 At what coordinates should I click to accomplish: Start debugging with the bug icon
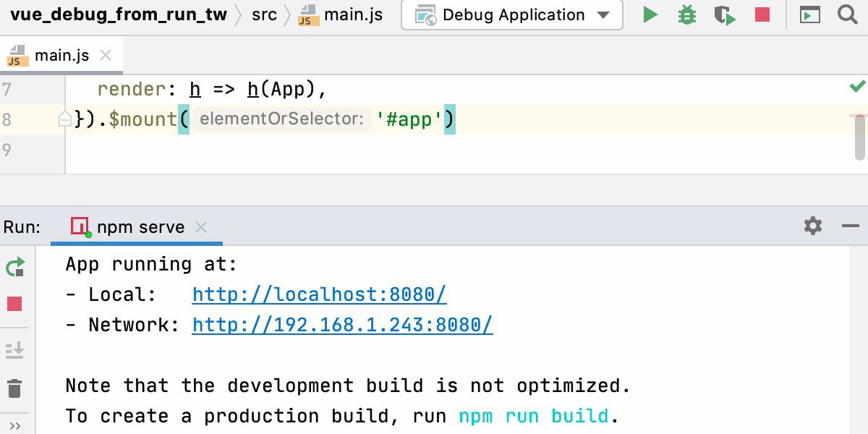coord(686,14)
